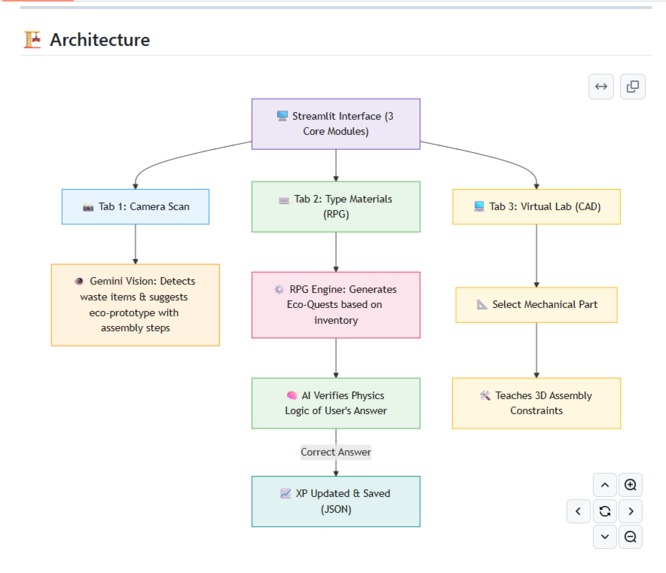This screenshot has height=573, width=666.
Task: Click the tools icon in Teaches 3D Assembly node
Action: coord(485,395)
